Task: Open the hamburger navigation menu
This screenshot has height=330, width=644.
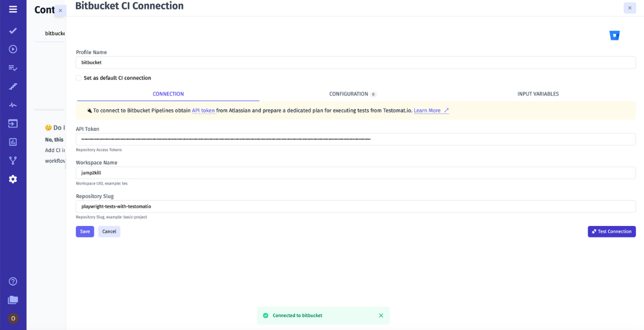Action: pos(13,9)
